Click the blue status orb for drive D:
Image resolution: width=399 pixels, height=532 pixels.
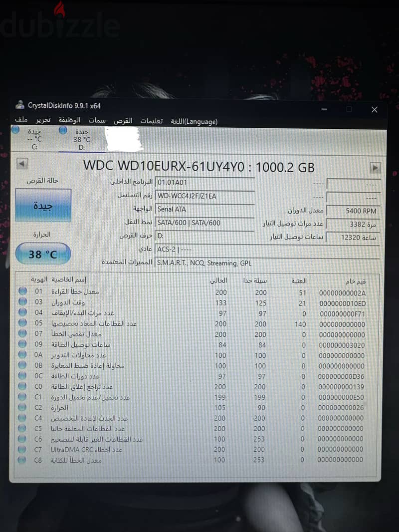pyautogui.click(x=63, y=130)
